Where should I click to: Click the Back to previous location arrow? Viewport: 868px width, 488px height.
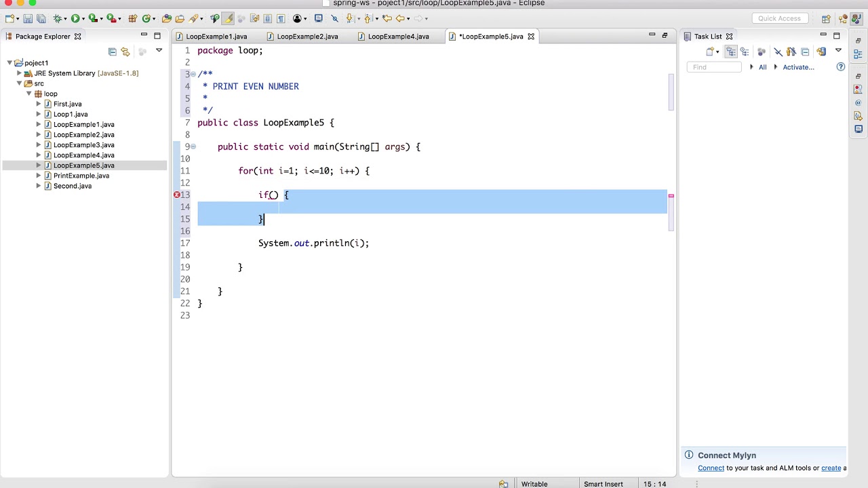(400, 18)
